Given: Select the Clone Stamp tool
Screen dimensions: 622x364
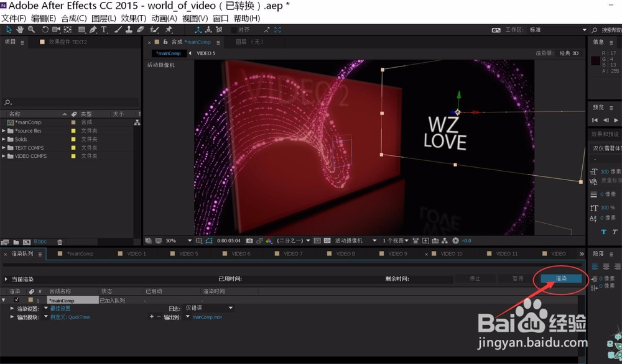Looking at the screenshot, I should (x=129, y=30).
